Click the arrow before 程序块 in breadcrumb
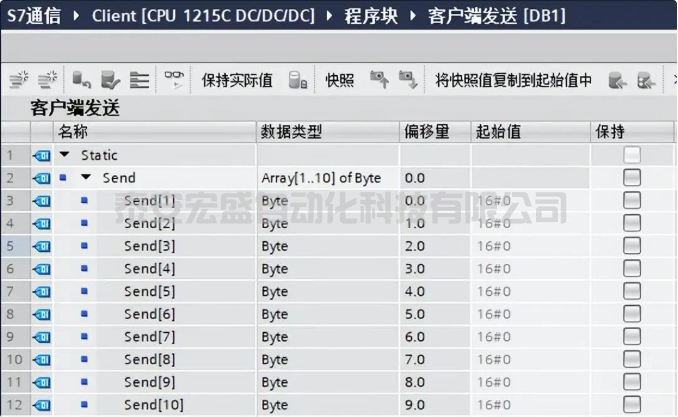The height and width of the screenshot is (417, 678). coord(332,16)
